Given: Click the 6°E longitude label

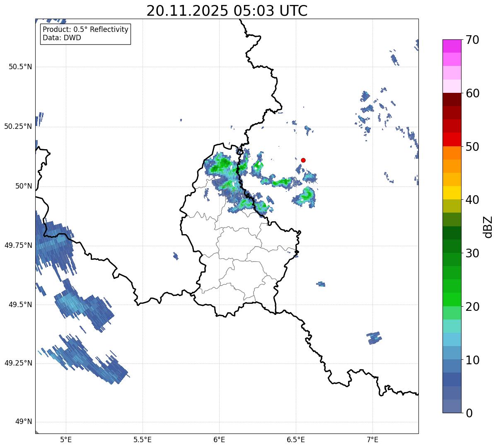Looking at the screenshot, I should tap(219, 440).
